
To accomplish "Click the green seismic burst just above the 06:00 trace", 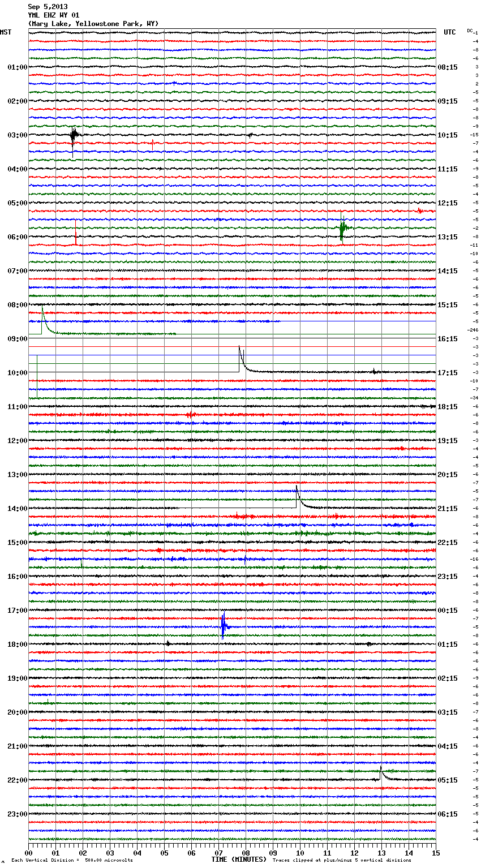I will pos(343,227).
